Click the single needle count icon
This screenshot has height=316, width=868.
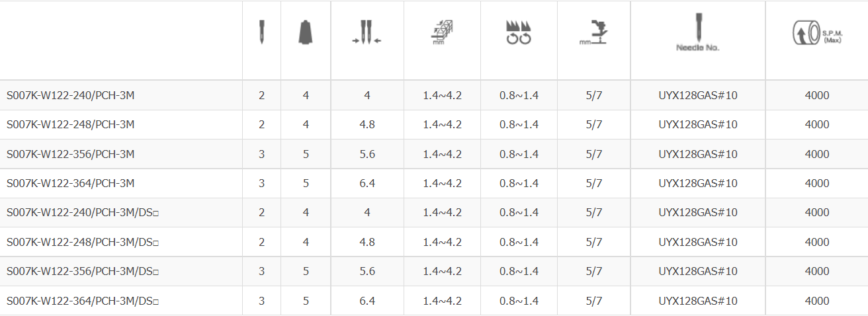262,32
